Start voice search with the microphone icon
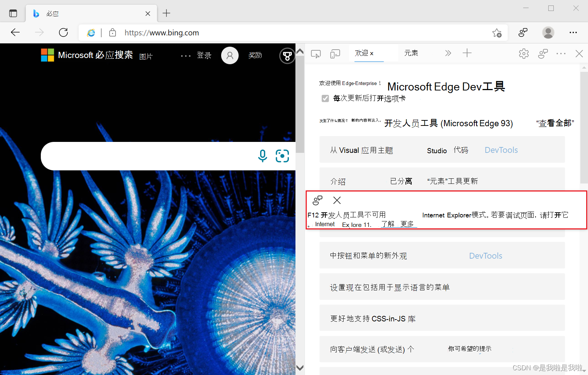The image size is (588, 375). [262, 156]
